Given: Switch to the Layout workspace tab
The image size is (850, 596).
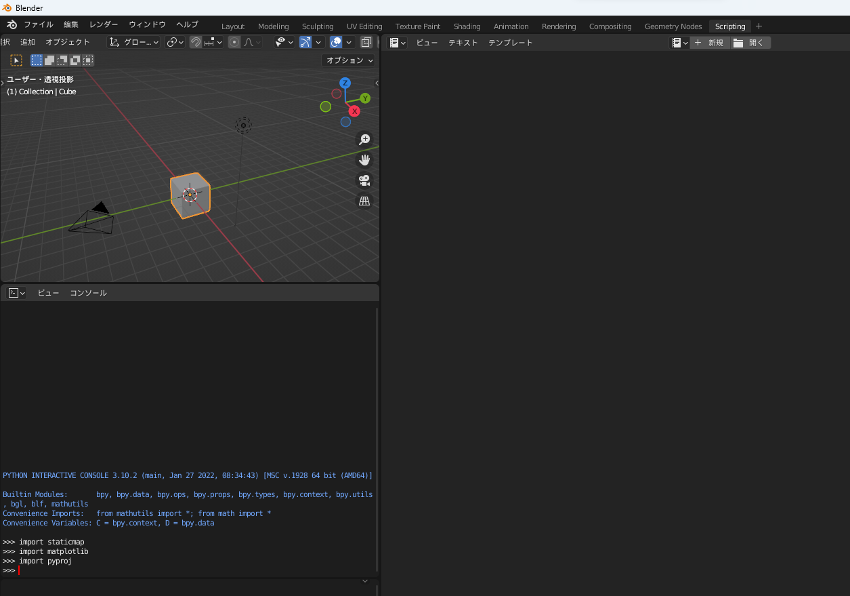Looking at the screenshot, I should (x=232, y=26).
